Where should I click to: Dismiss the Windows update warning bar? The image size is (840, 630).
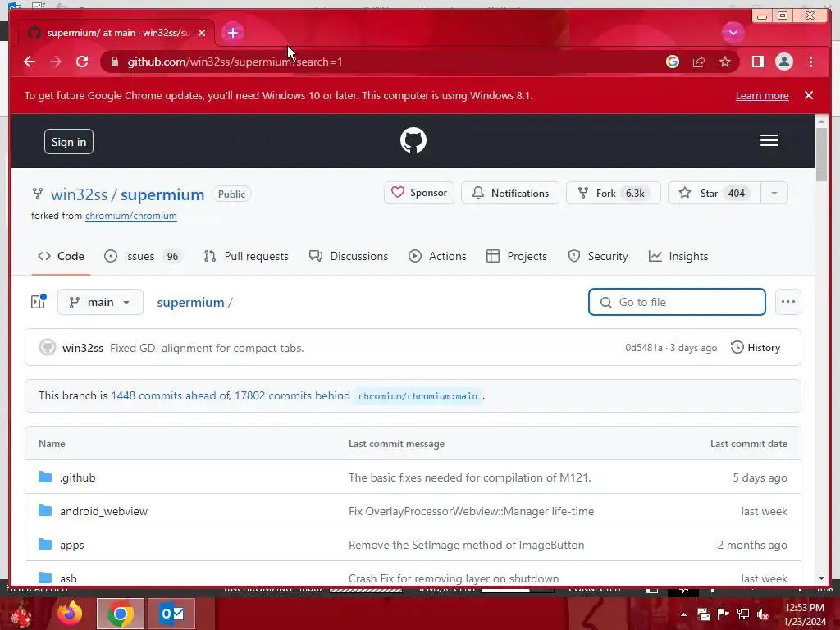coord(808,95)
